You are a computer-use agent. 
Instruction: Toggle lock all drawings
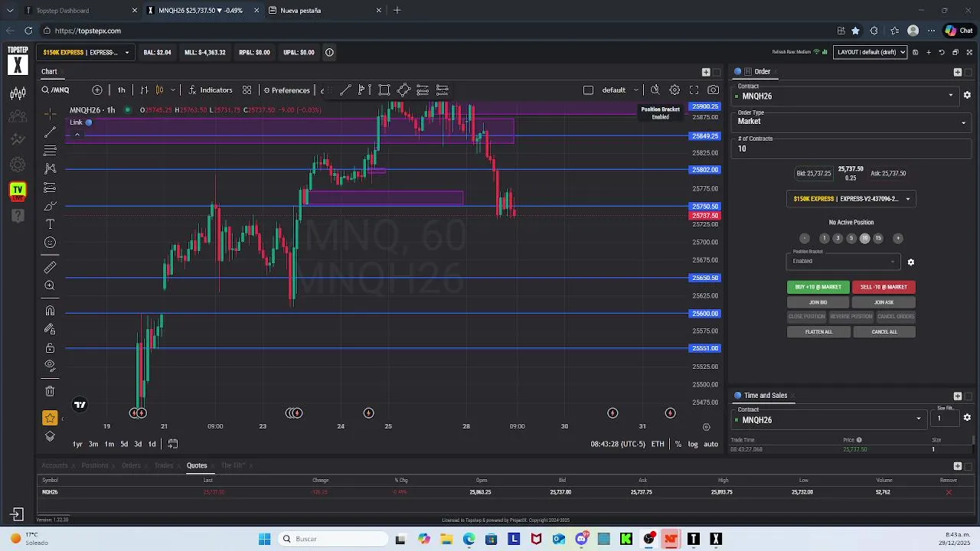(50, 347)
